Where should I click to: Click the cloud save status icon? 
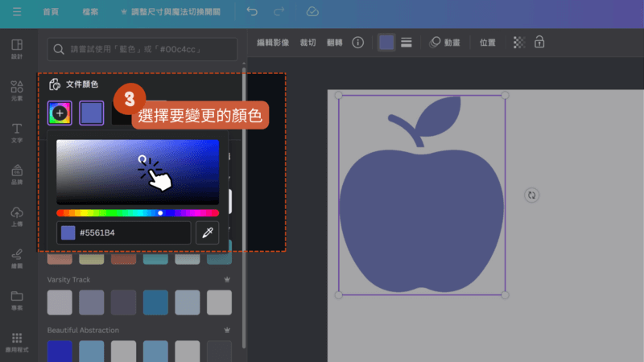click(313, 12)
